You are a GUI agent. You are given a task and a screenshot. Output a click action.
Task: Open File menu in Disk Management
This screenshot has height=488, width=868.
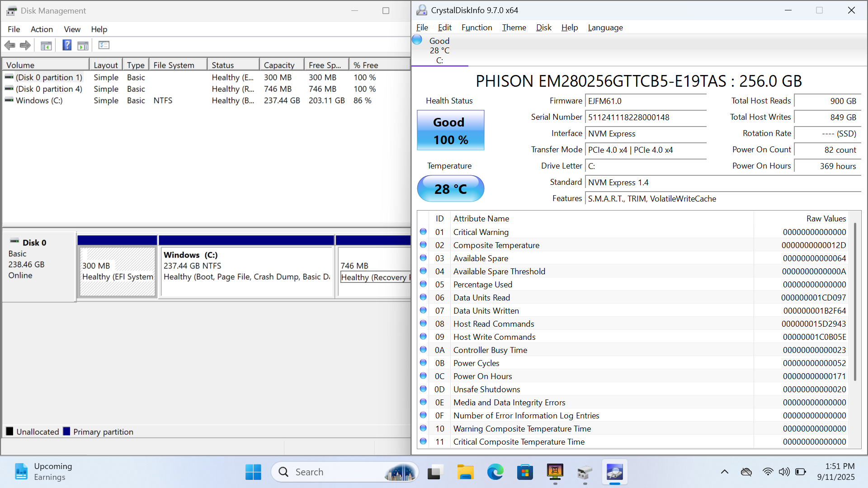14,29
